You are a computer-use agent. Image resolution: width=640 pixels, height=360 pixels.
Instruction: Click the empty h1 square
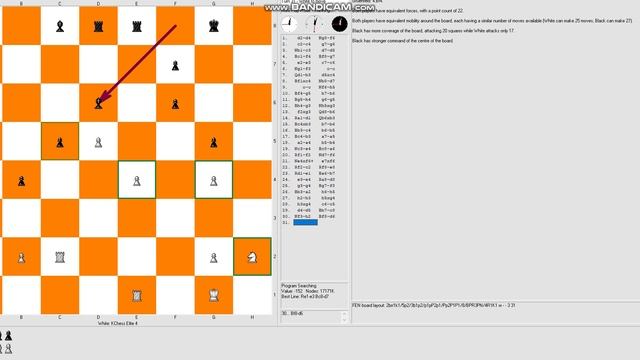tap(252, 295)
